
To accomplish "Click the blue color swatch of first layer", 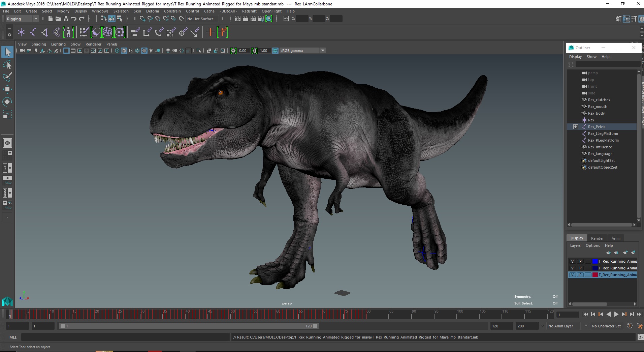I will point(595,261).
